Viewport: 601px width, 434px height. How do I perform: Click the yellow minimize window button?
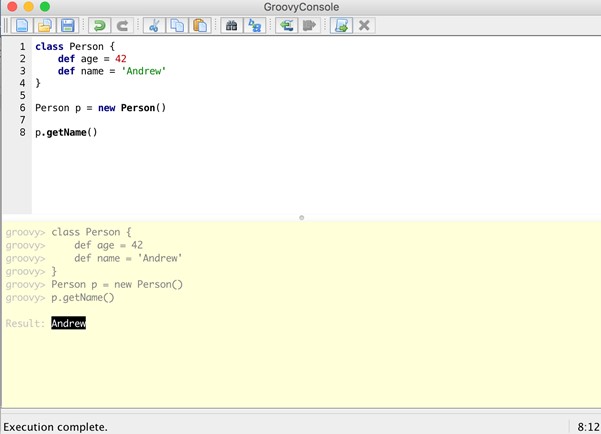point(28,7)
